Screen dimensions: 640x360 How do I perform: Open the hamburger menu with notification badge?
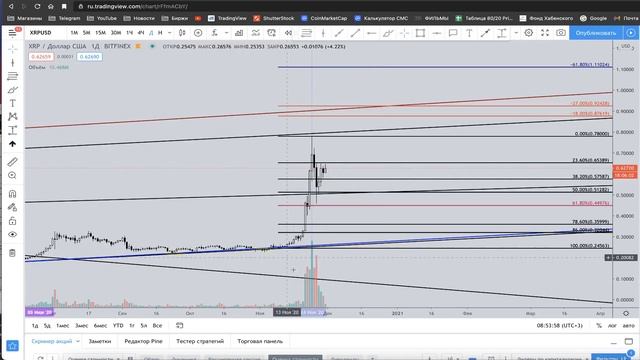click(x=13, y=33)
